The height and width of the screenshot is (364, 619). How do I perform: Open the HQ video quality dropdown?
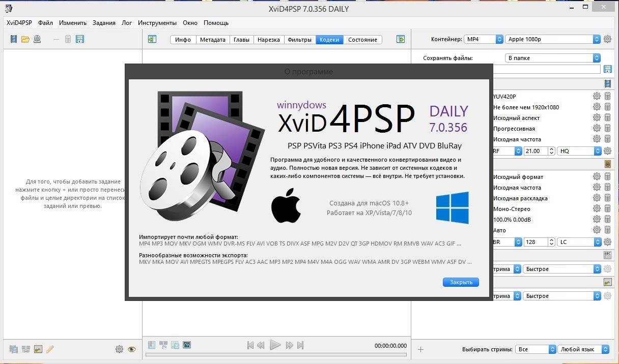pos(579,151)
